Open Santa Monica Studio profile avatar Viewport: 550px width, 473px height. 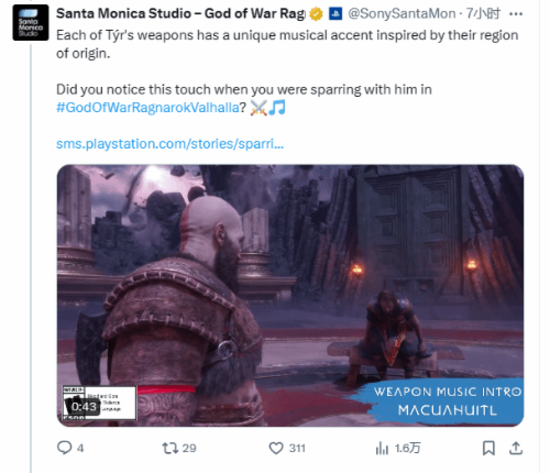[31, 23]
